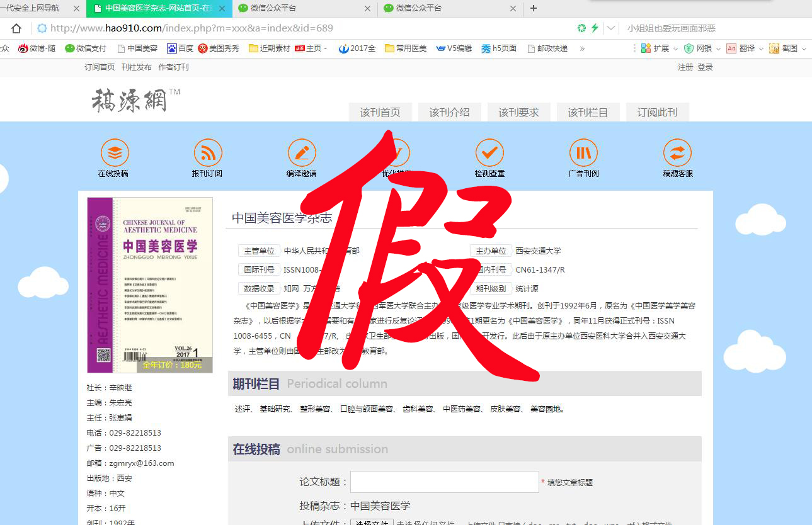Screen dimensions: 812x525
Task: Click the green lightning speed-mode icon
Action: (594, 28)
